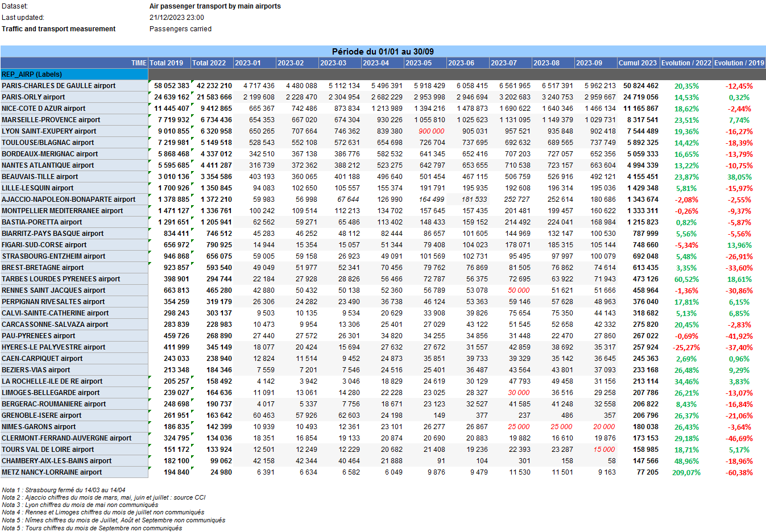Select the 'Total 2019' column header
The image size is (766, 532).
pos(169,63)
